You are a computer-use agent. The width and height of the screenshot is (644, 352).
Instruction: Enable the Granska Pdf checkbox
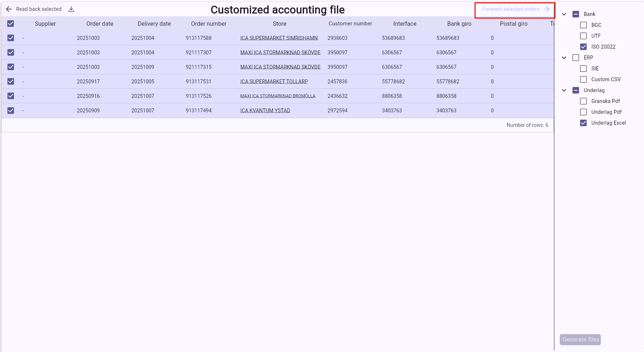[x=583, y=101]
